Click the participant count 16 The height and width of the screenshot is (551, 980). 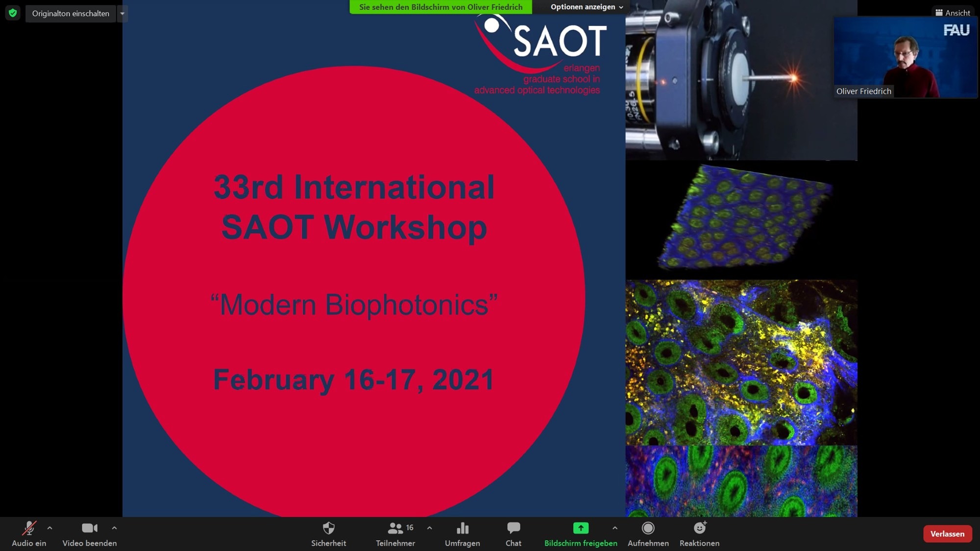410,527
